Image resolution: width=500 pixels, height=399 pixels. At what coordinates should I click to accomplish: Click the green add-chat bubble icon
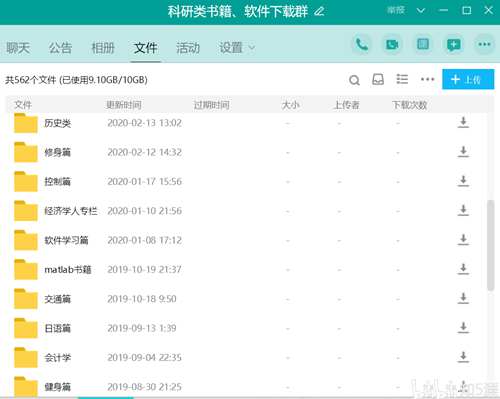point(454,44)
